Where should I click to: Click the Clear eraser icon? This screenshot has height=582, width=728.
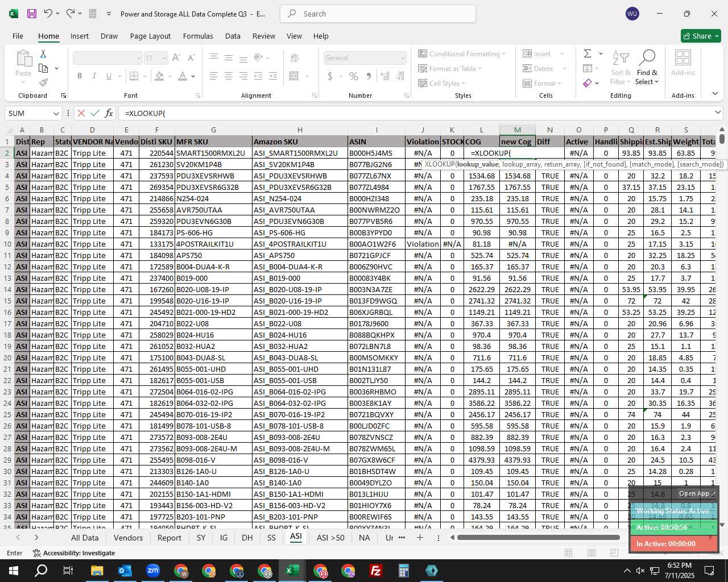[588, 83]
